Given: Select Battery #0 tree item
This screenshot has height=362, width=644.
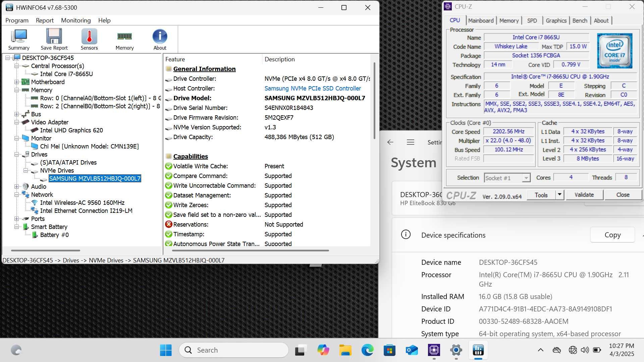Looking at the screenshot, I should tap(54, 235).
